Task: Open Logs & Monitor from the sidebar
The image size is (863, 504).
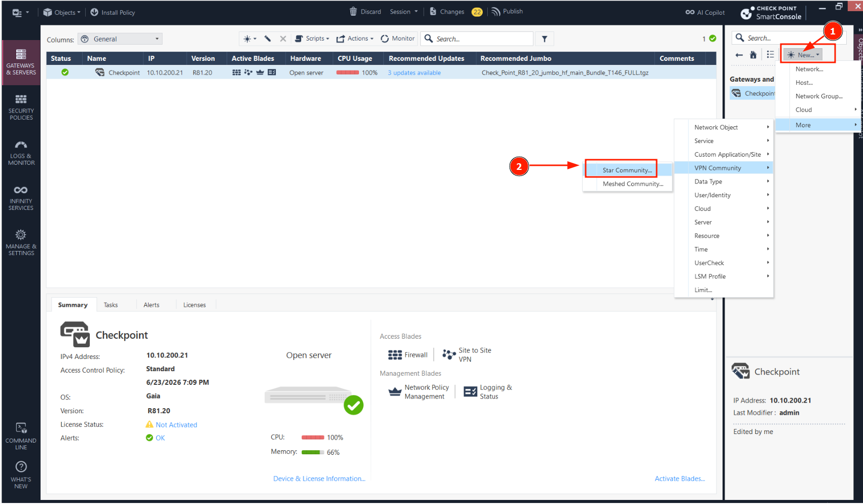Action: pos(21,153)
